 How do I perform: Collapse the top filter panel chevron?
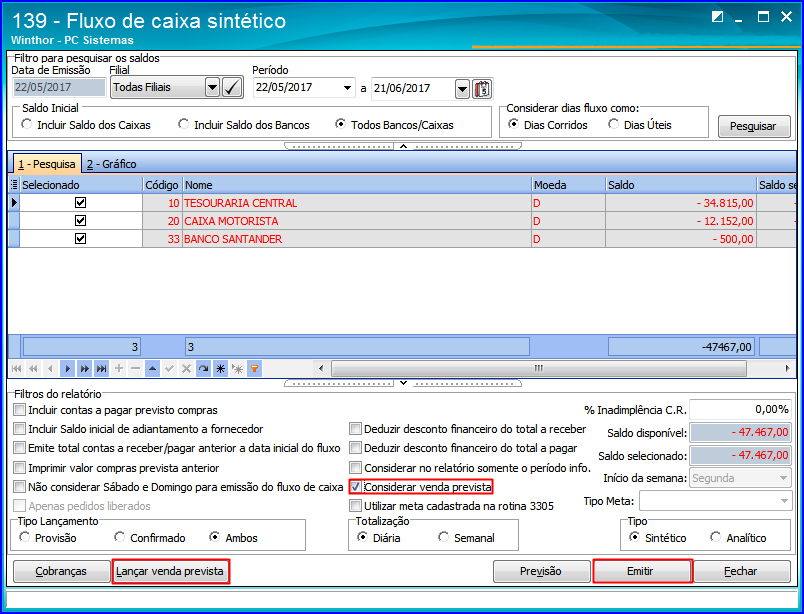[x=403, y=146]
